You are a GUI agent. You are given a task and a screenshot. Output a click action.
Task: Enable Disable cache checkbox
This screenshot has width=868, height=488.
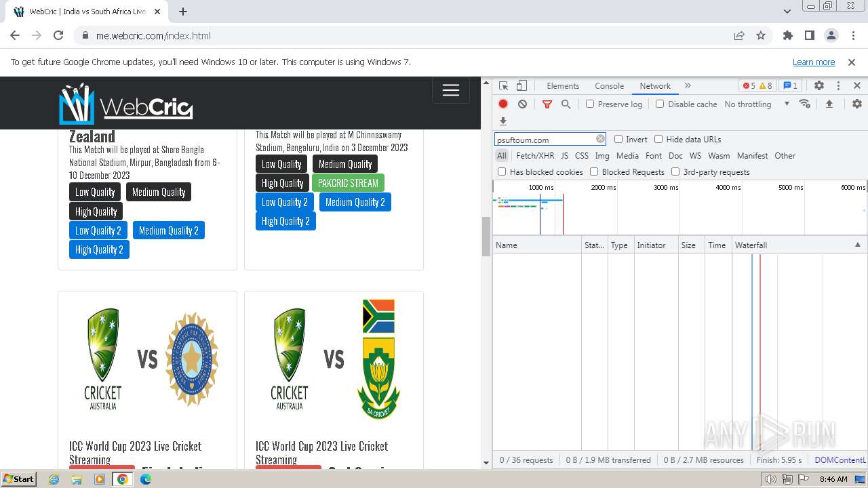pos(660,104)
